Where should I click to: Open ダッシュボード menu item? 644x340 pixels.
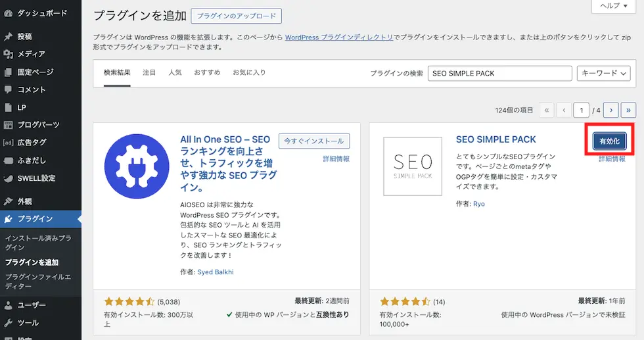pos(41,13)
